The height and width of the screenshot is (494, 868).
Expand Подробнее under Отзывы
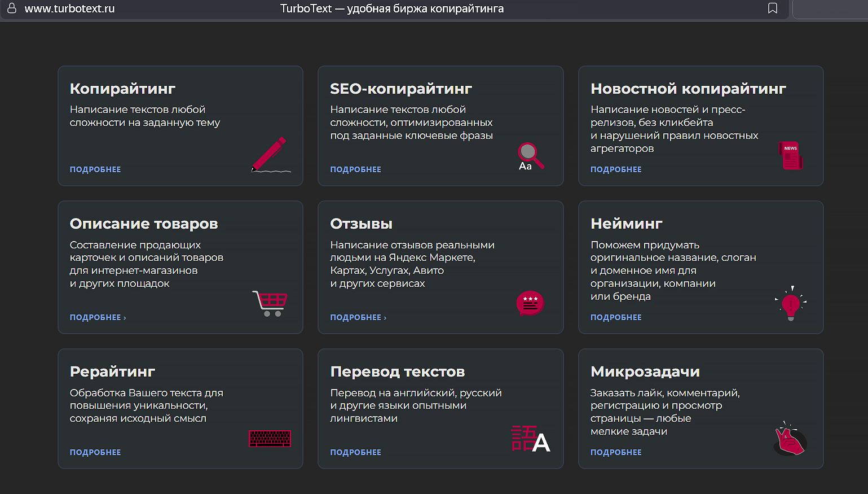click(x=358, y=317)
